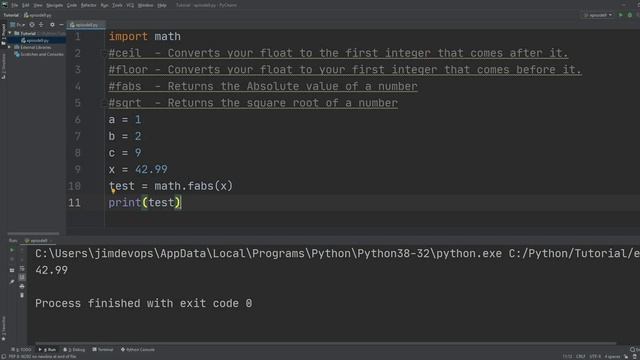Click the yellow intention bulb on line 10

tap(113, 190)
